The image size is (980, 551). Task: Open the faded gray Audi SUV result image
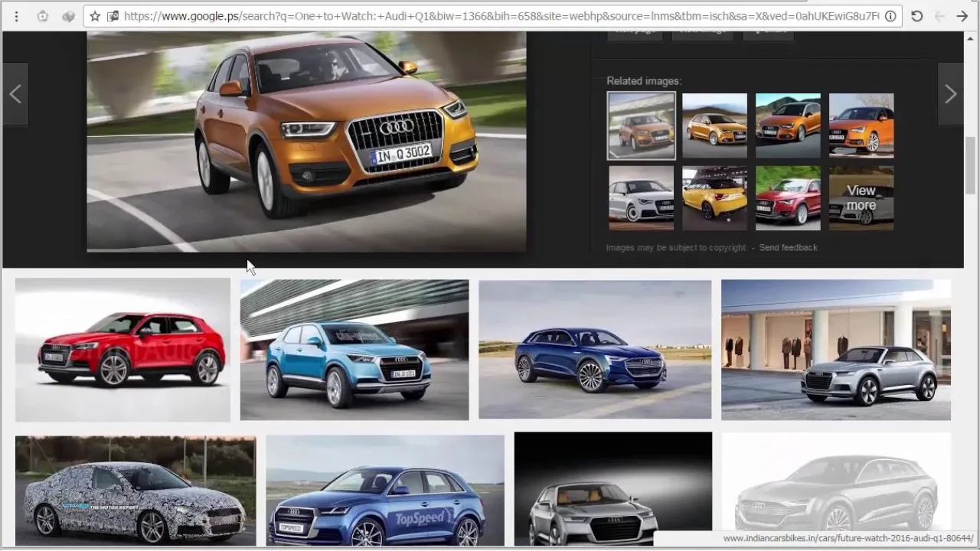pos(836,482)
